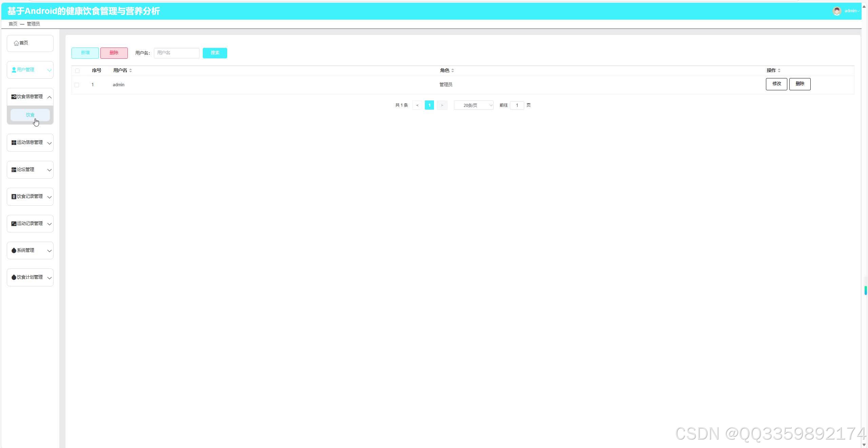The height and width of the screenshot is (448, 868).
Task: Click the 搜索 button
Action: pyautogui.click(x=215, y=53)
